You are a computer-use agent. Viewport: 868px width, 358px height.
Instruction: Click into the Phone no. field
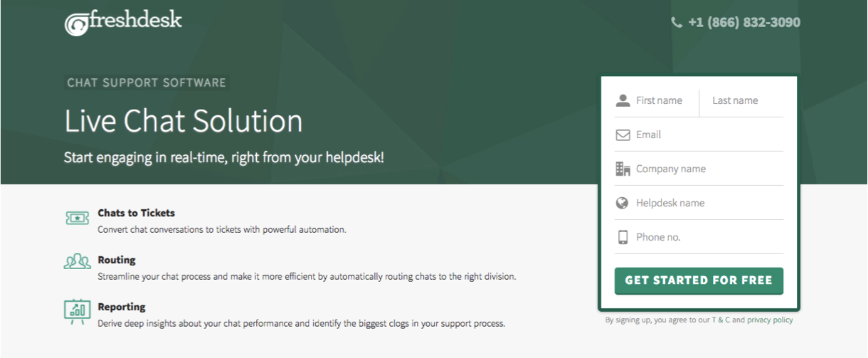[708, 237]
